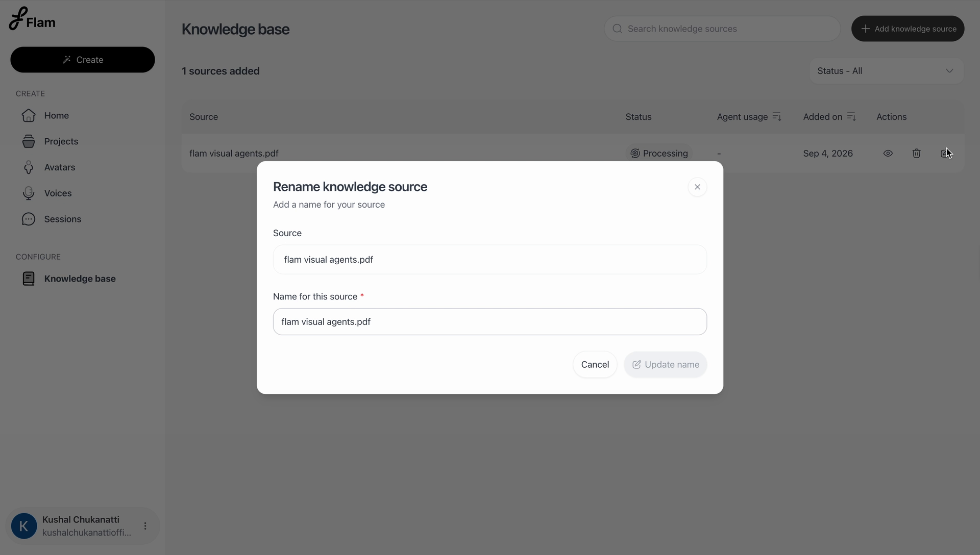
Task: Expand the Status - All dropdown
Action: (886, 71)
